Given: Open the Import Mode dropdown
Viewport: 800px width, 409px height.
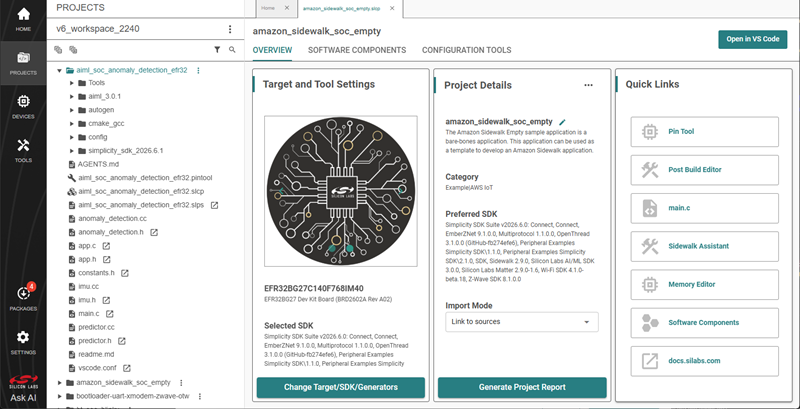Looking at the screenshot, I should click(521, 322).
